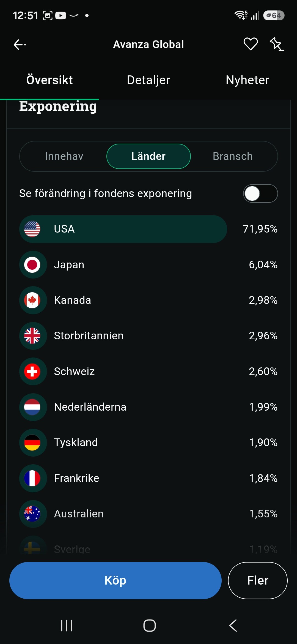The image size is (297, 644).
Task: Select the Innehav segment
Action: 64,156
